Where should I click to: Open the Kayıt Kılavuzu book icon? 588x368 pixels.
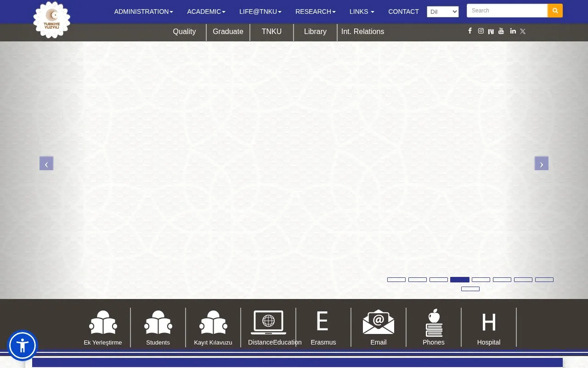[x=213, y=322]
